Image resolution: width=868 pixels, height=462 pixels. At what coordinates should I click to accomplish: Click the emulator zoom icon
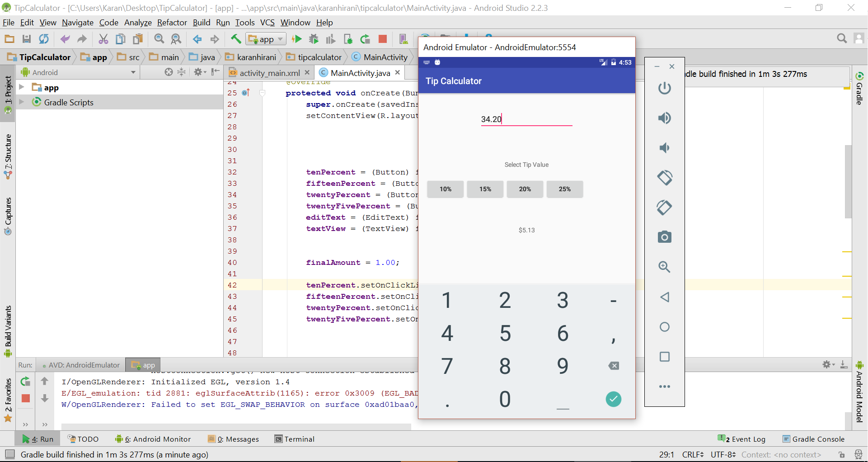664,267
